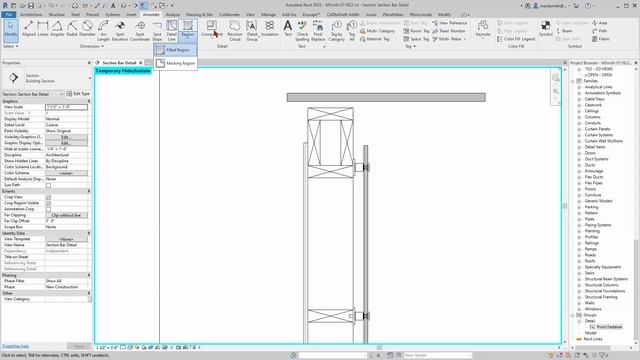Choose the Diameter dimension tool

coord(87,29)
